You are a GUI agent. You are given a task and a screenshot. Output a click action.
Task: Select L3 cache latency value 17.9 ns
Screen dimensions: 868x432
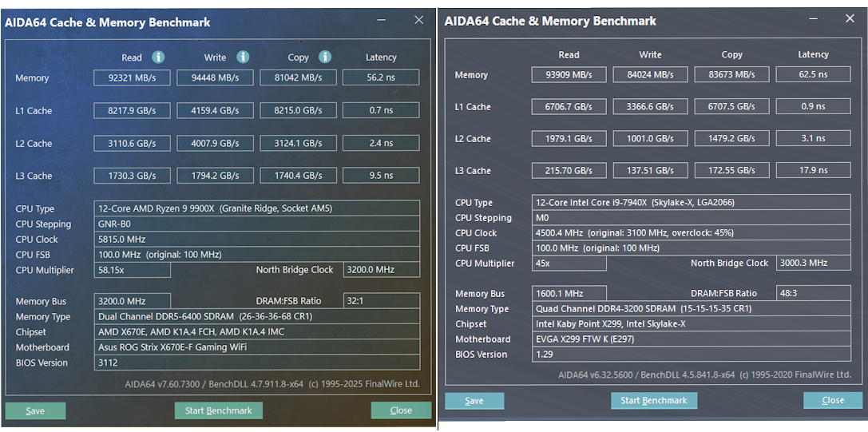coord(813,171)
